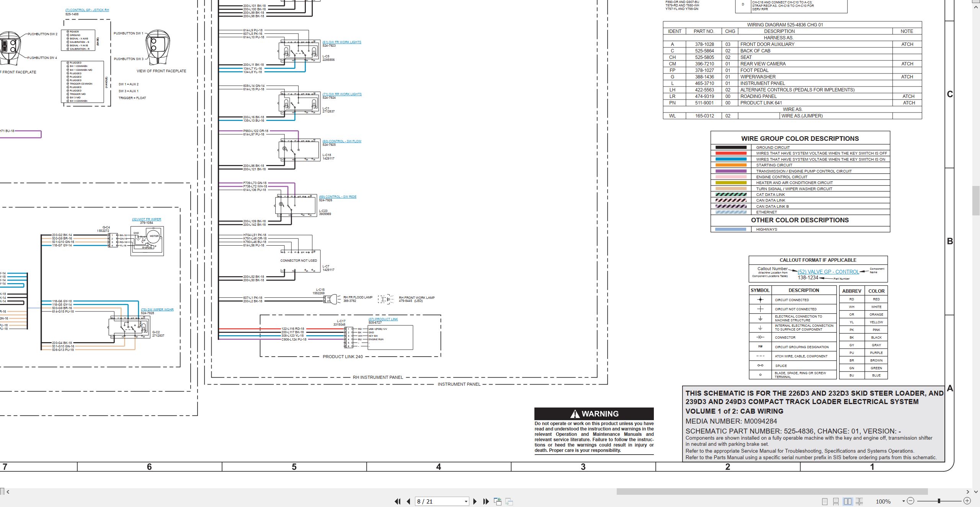The width and height of the screenshot is (980, 507).
Task: Click the GROUND CIRCUIT black color swatch
Action: click(x=731, y=147)
